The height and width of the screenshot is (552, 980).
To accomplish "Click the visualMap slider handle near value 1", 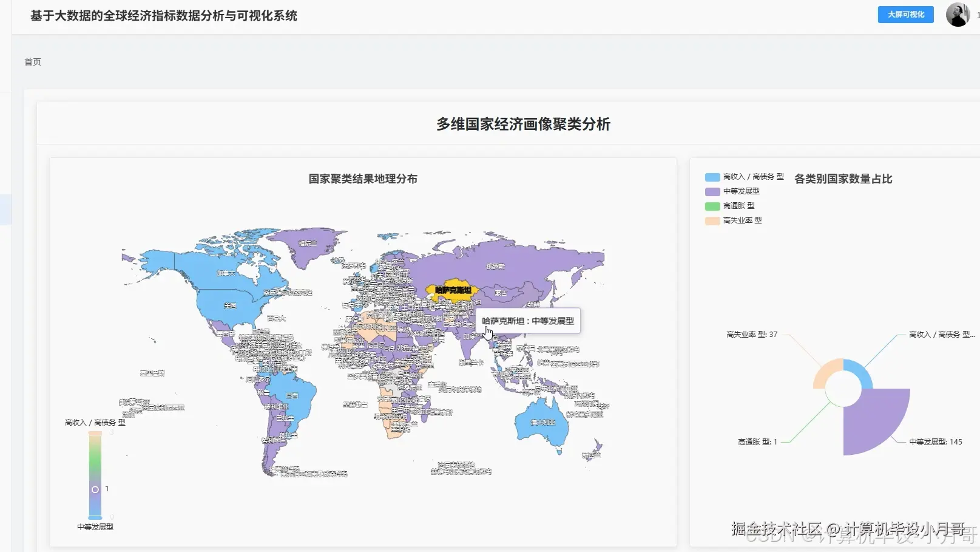I will pyautogui.click(x=95, y=489).
